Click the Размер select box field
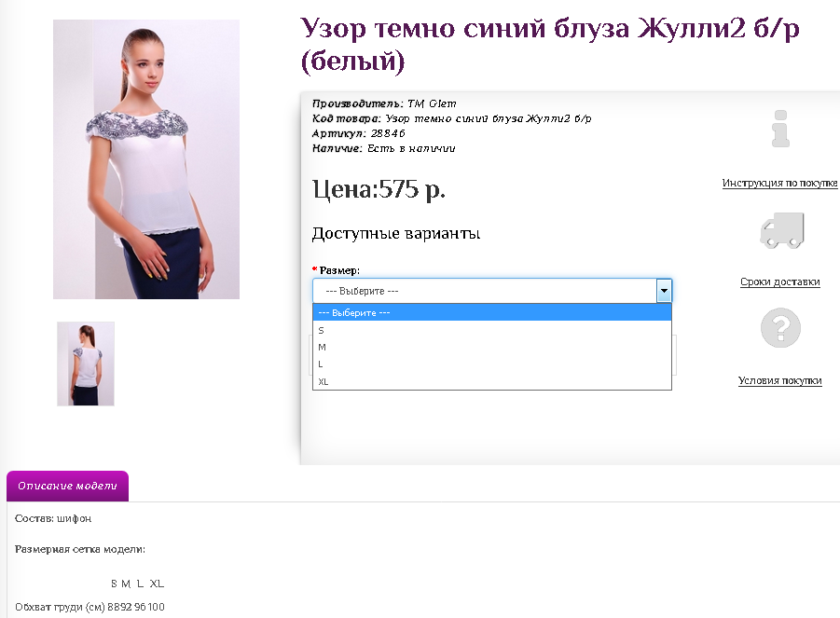Viewport: 840px width, 618px height. point(491,291)
